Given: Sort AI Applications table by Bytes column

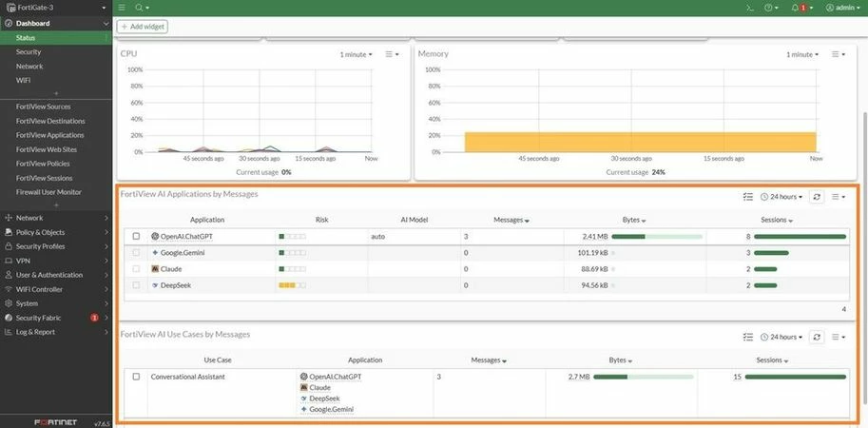Looking at the screenshot, I should coord(634,220).
